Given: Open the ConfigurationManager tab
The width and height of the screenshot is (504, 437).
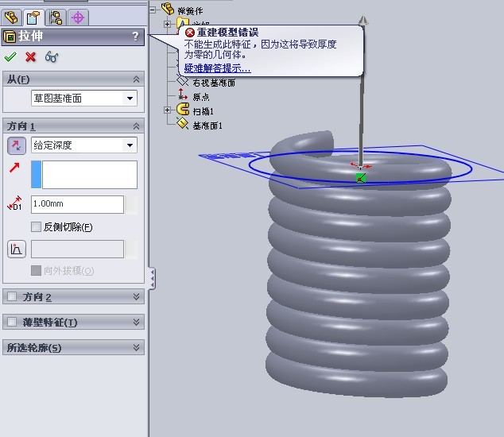Looking at the screenshot, I should click(56, 17).
